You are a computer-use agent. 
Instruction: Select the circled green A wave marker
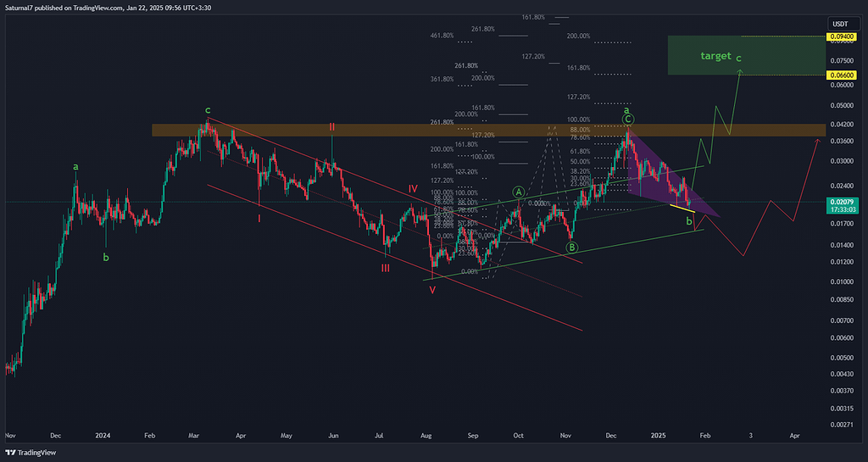point(518,192)
